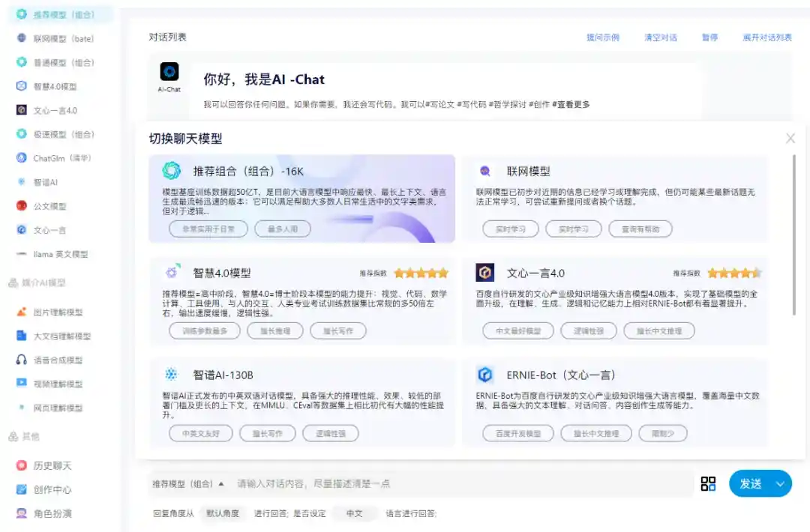Select llama 英文模型 in the sidebar
Viewport: 810px width, 532px height.
61,254
